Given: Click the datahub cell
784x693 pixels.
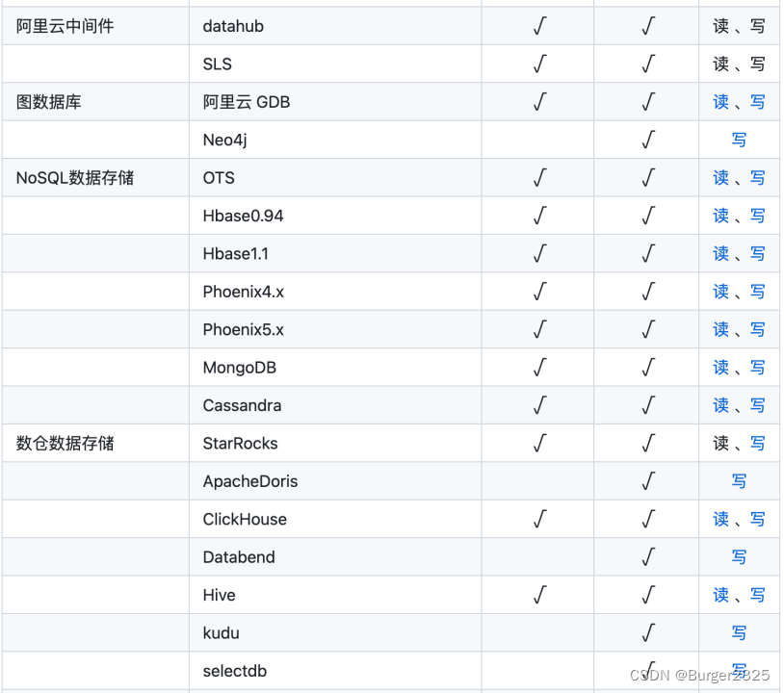Looking at the screenshot, I should [335, 26].
